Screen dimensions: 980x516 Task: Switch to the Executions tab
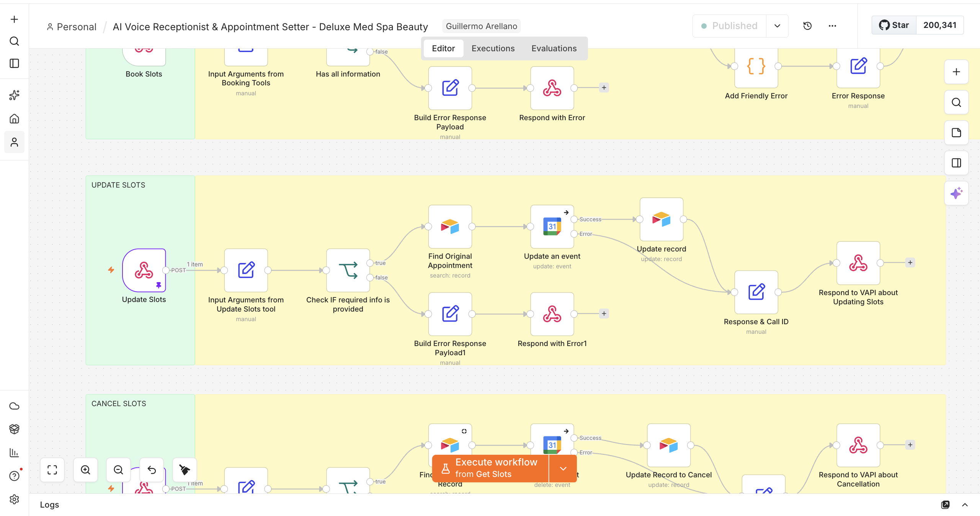click(x=493, y=48)
